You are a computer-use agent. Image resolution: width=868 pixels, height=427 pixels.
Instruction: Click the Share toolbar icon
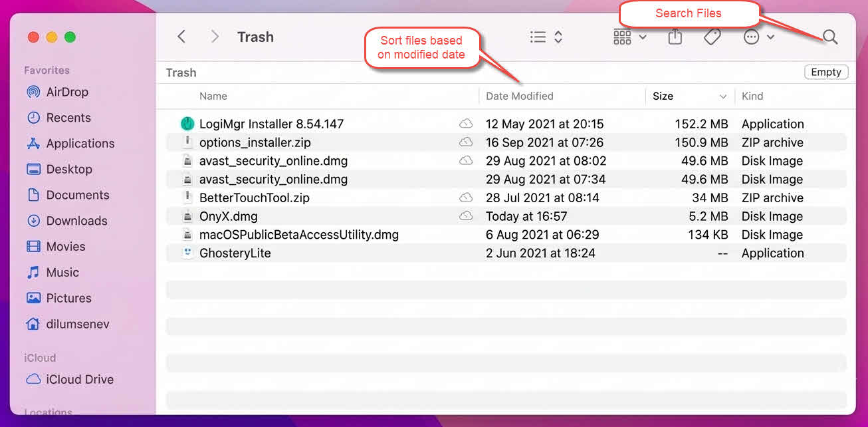pyautogui.click(x=675, y=37)
